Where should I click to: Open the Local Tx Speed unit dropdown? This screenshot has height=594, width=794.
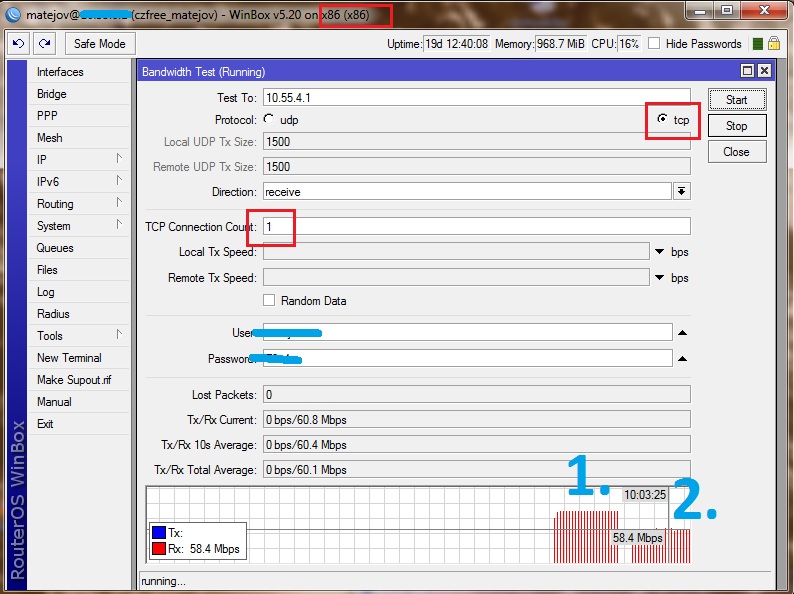(659, 252)
